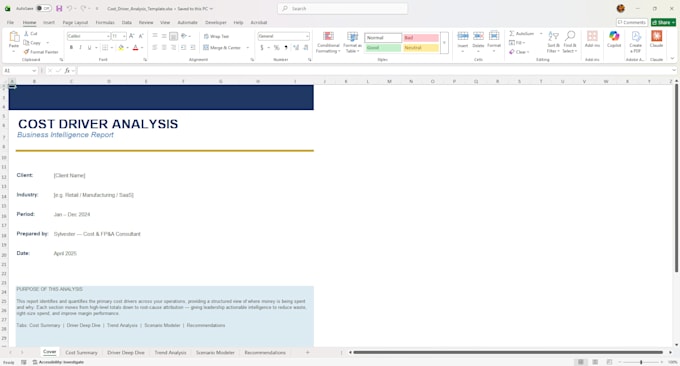The width and height of the screenshot is (680, 366).
Task: Decrease font size
Action: click(141, 36)
